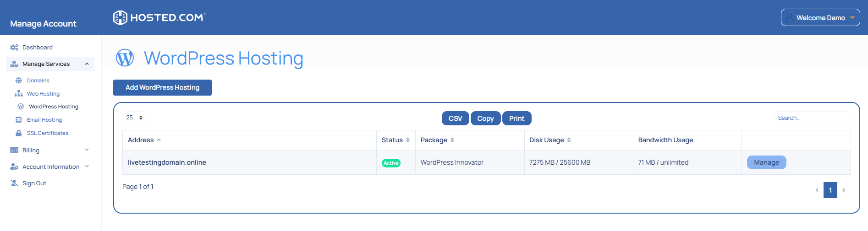Click the Print button
Image resolution: width=868 pixels, height=231 pixels.
(x=516, y=118)
